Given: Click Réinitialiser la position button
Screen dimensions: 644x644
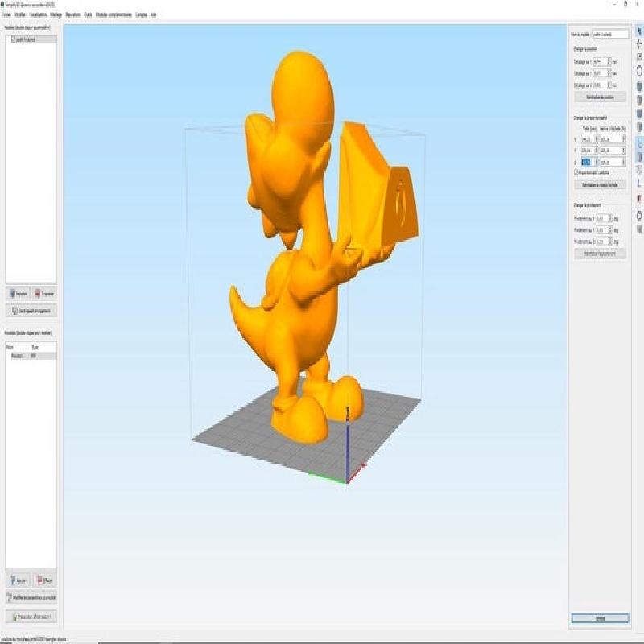Looking at the screenshot, I should click(600, 97).
